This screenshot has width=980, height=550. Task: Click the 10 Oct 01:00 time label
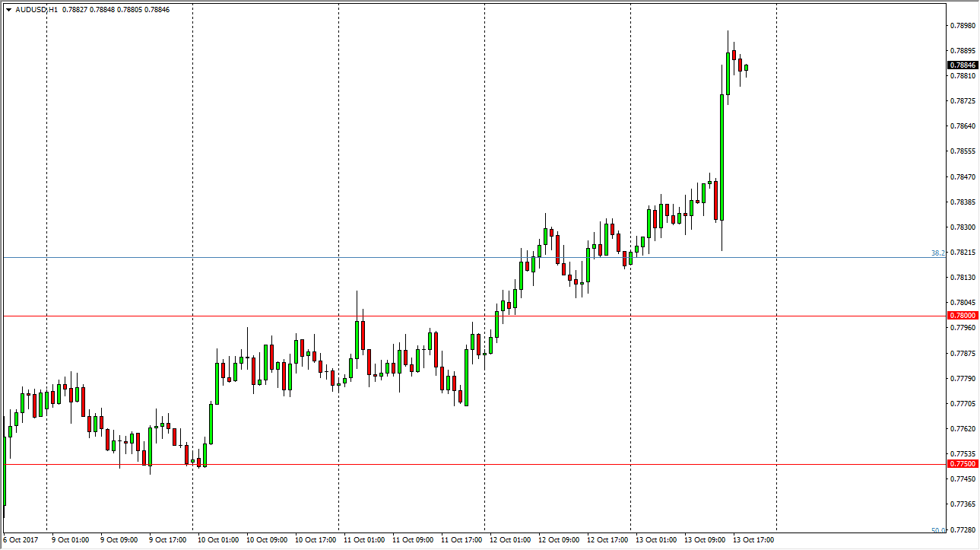tap(218, 541)
